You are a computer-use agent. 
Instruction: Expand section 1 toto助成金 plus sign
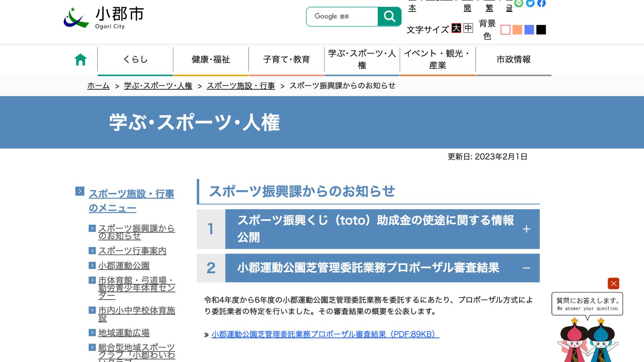(527, 229)
